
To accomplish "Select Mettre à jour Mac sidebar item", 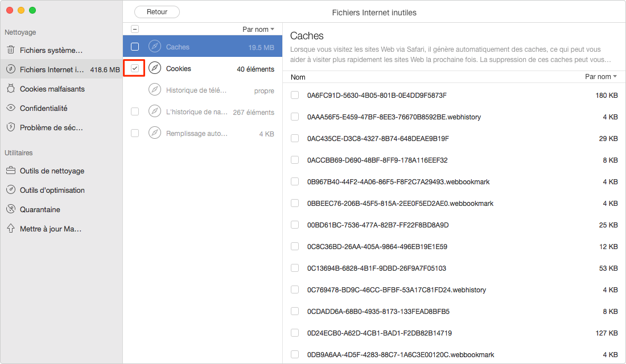I will [x=61, y=229].
